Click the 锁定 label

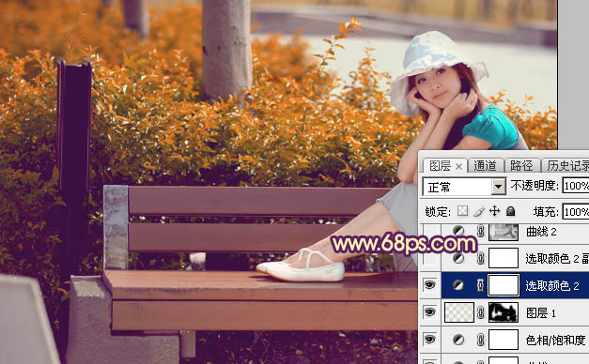coord(438,212)
